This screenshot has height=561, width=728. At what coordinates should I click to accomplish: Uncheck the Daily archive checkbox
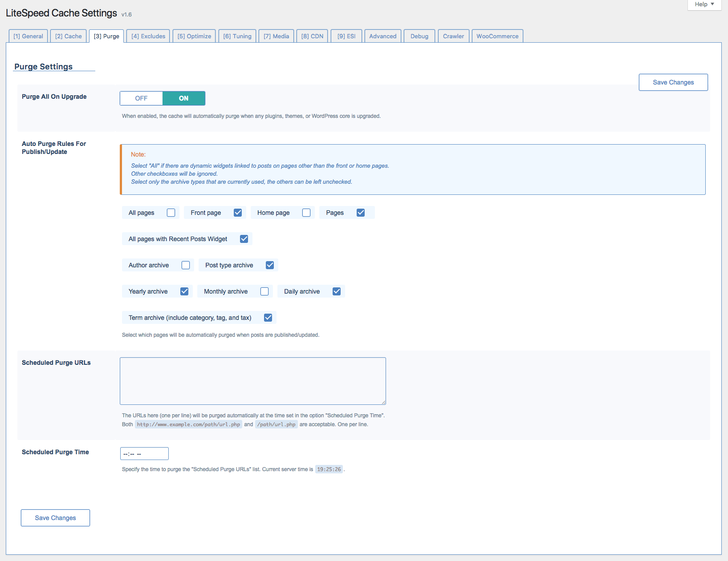(337, 291)
